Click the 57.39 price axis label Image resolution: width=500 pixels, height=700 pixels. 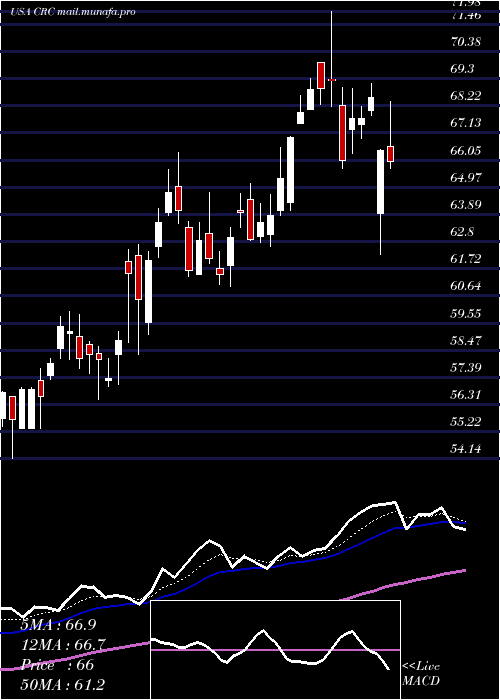[467, 367]
